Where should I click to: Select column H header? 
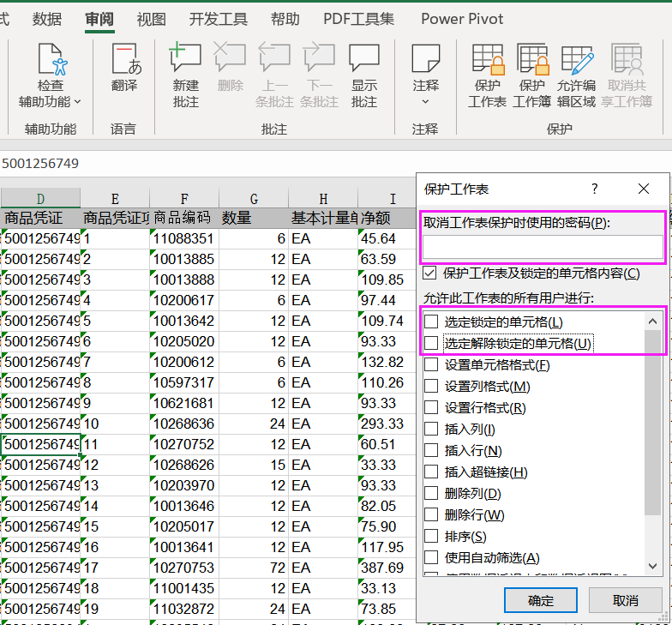[323, 199]
